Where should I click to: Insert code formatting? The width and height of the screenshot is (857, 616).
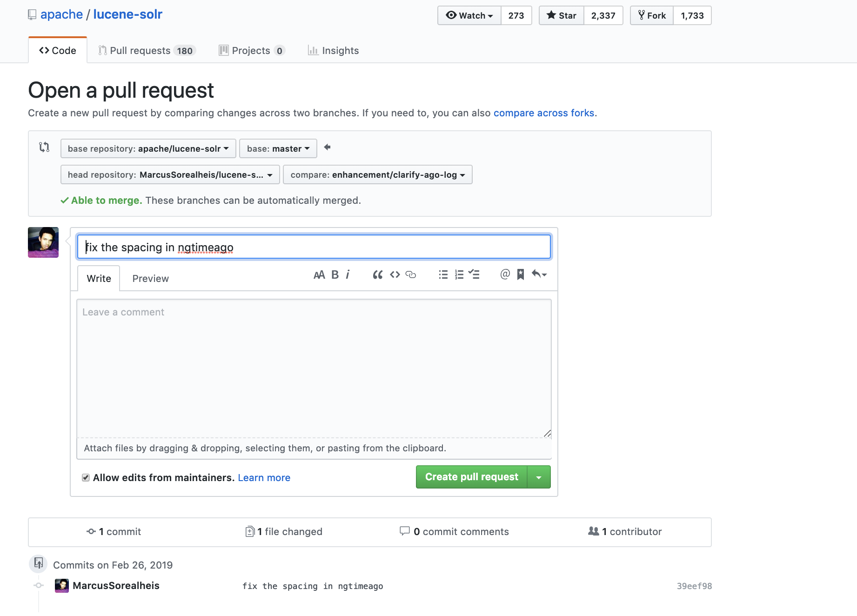click(x=395, y=275)
